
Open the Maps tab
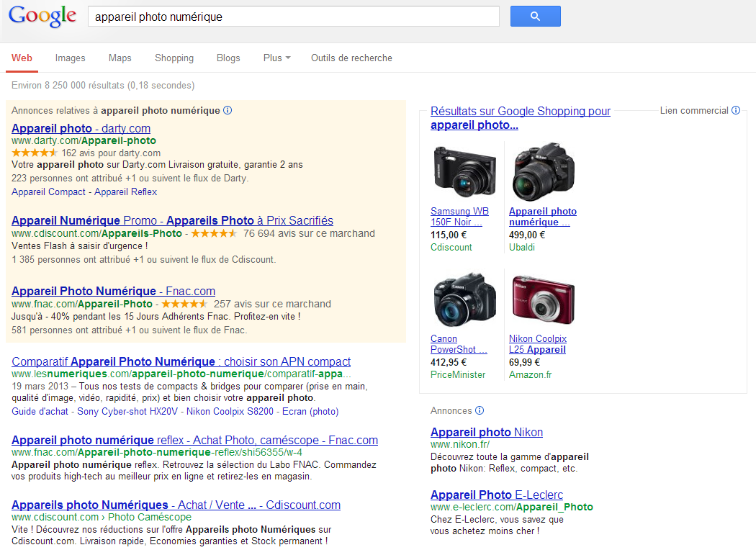(120, 58)
